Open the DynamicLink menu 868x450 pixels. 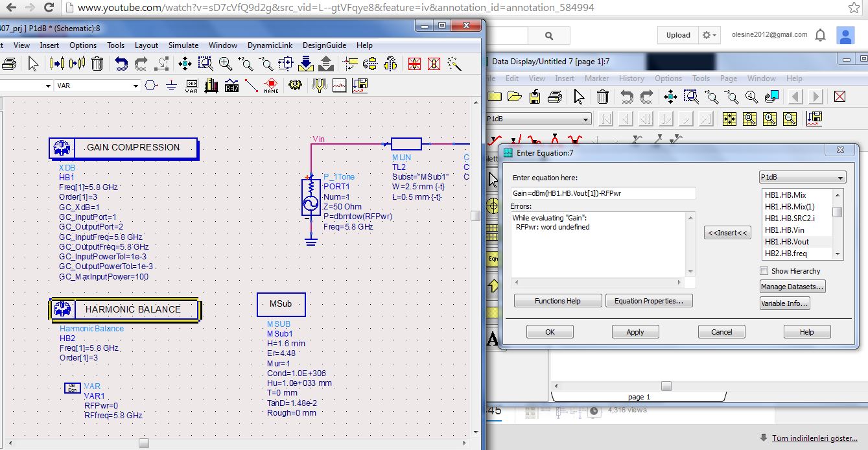tap(270, 45)
